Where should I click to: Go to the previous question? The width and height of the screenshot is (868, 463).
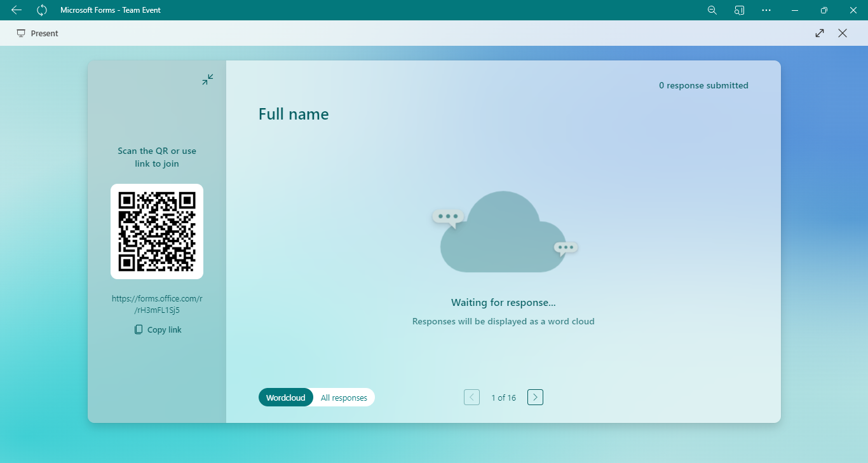pyautogui.click(x=471, y=397)
